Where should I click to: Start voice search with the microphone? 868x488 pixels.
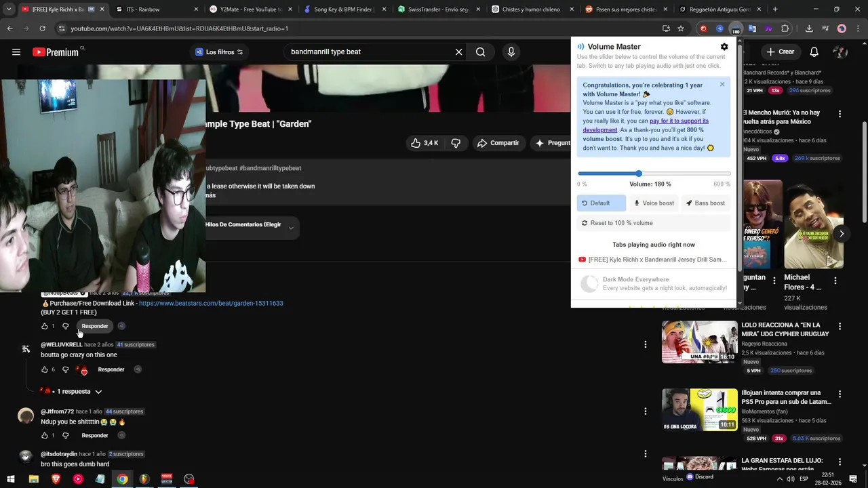pyautogui.click(x=511, y=52)
